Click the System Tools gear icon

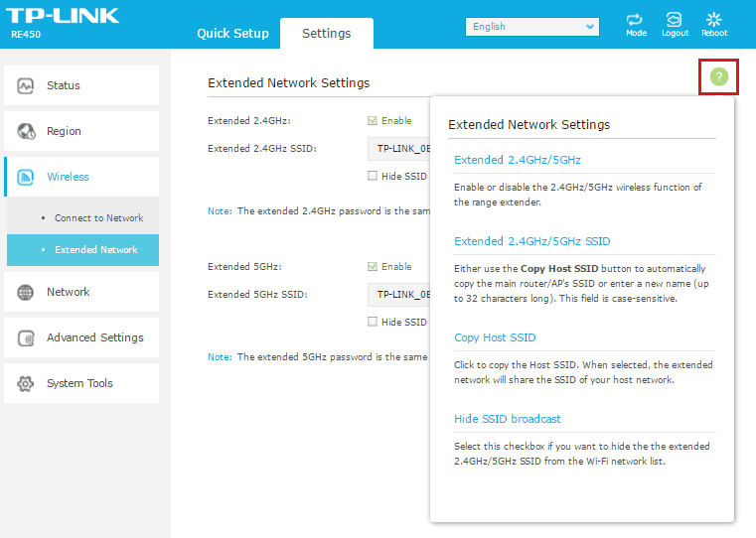[x=26, y=383]
